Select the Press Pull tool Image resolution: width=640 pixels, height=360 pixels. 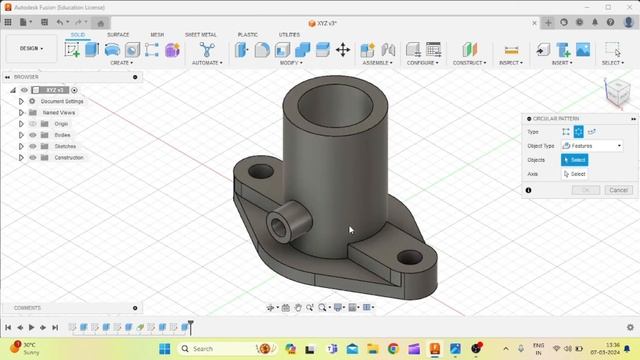coord(242,50)
